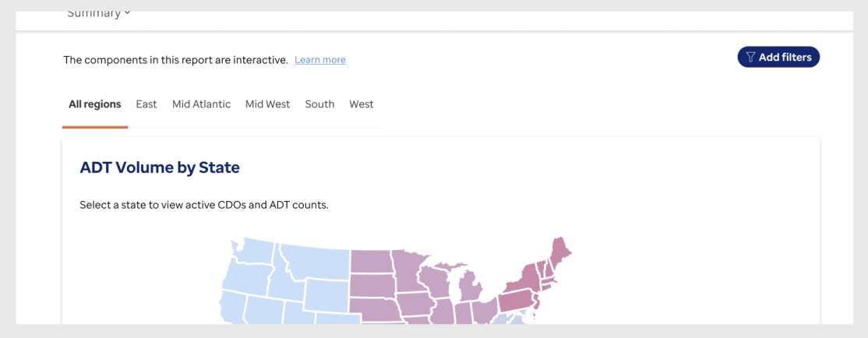This screenshot has width=868, height=338.
Task: Select the South region tab
Action: pos(319,104)
